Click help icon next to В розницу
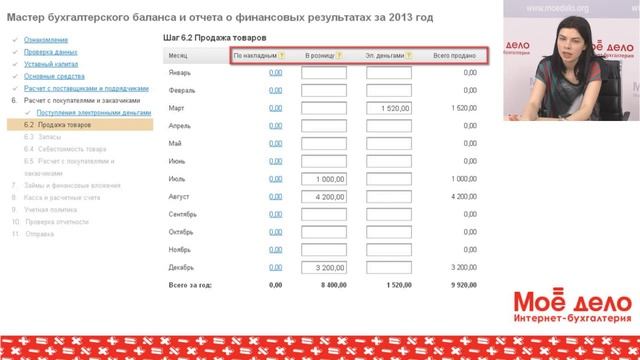Screen dimensions: 640x360 tap(339, 56)
